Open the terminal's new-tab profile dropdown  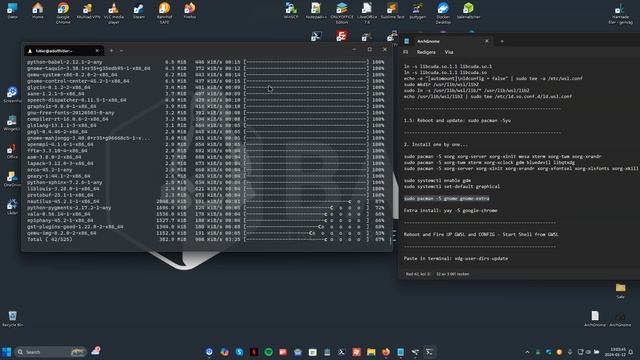point(122,51)
